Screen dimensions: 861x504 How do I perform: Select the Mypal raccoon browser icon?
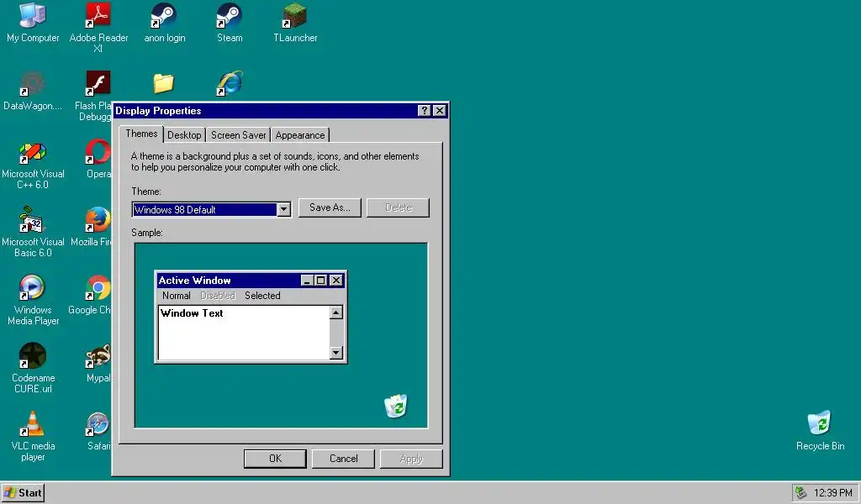pos(98,363)
